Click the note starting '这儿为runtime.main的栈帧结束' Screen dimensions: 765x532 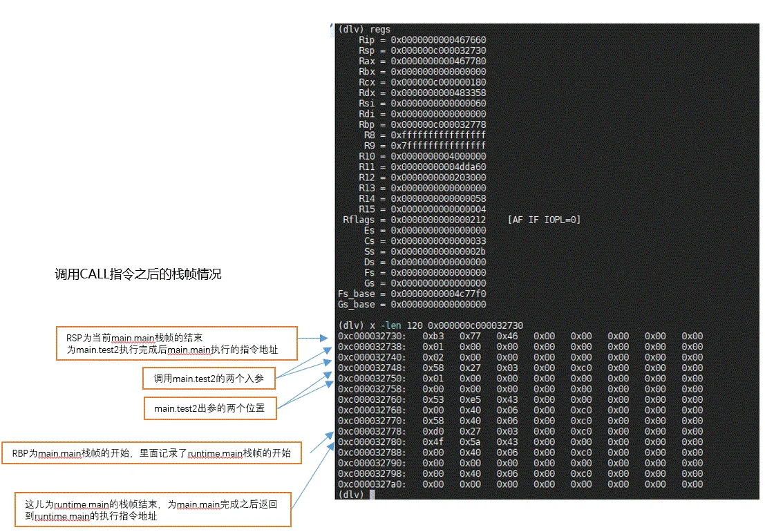click(153, 510)
